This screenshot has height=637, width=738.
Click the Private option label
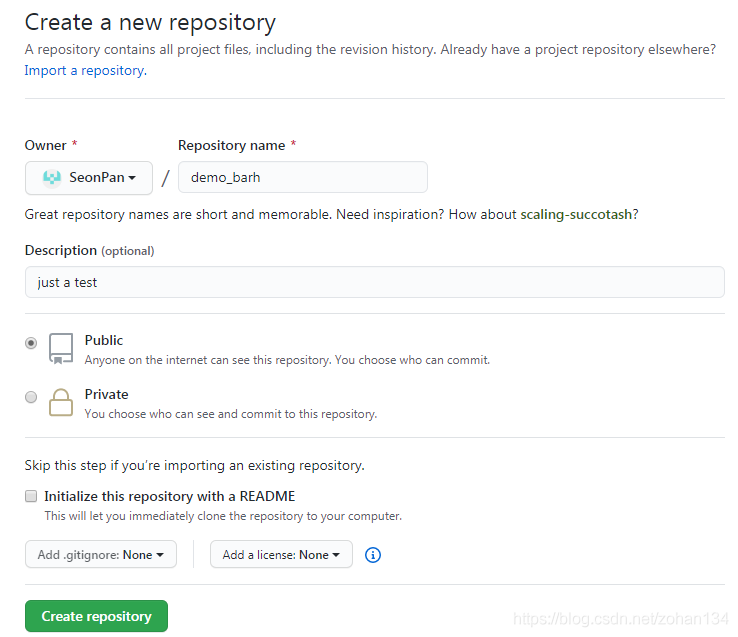tap(106, 394)
